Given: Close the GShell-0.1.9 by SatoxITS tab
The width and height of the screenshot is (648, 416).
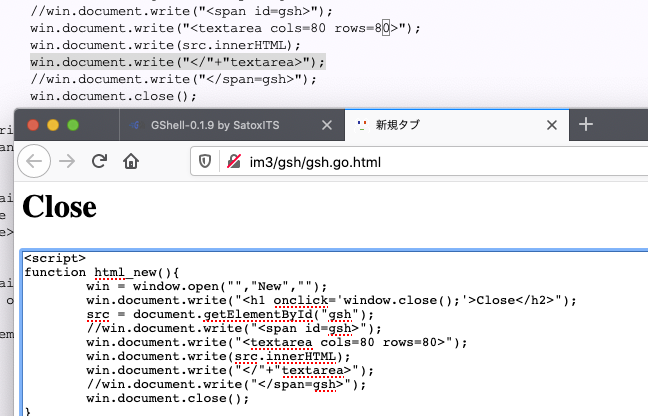Looking at the screenshot, I should click(x=325, y=125).
